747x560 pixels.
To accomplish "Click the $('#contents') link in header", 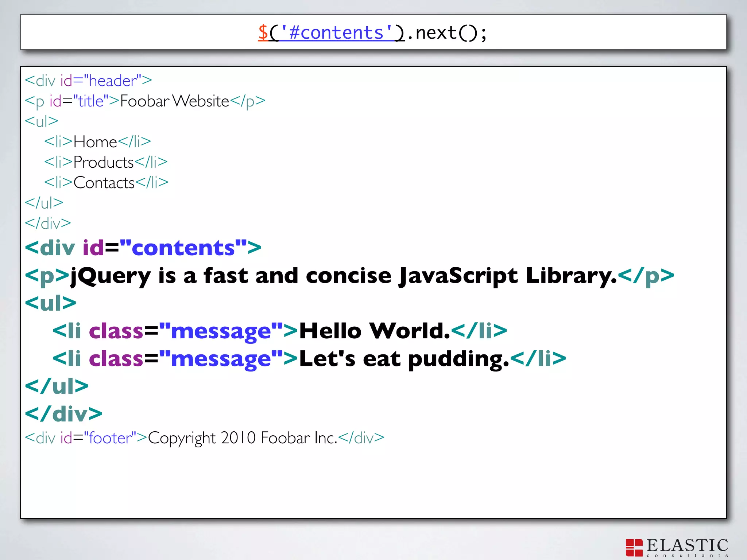I will tap(331, 33).
